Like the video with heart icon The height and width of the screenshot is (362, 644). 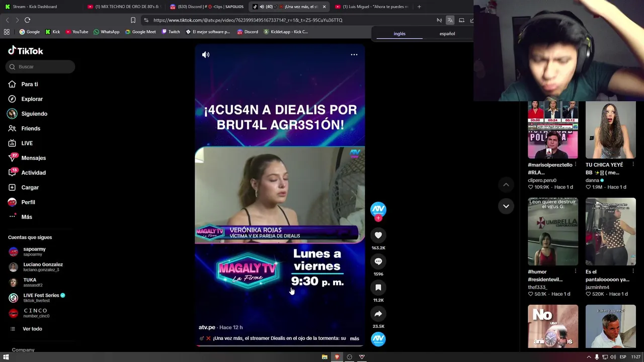[x=378, y=235]
